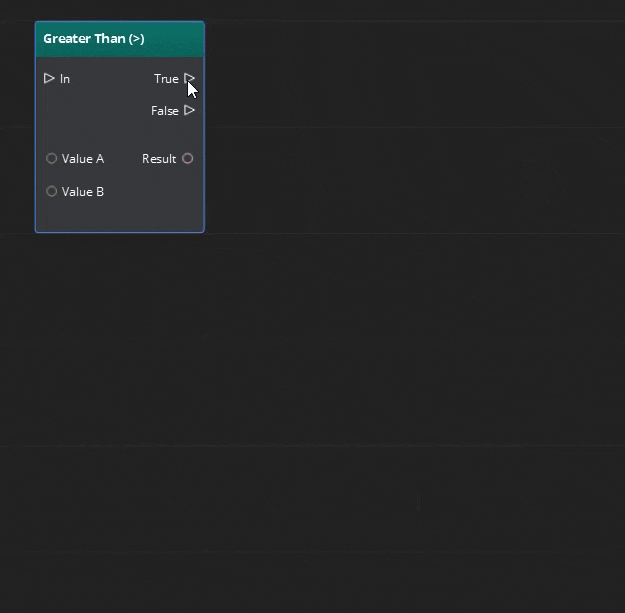
Task: Click the Result circular output pin
Action: pyautogui.click(x=187, y=158)
